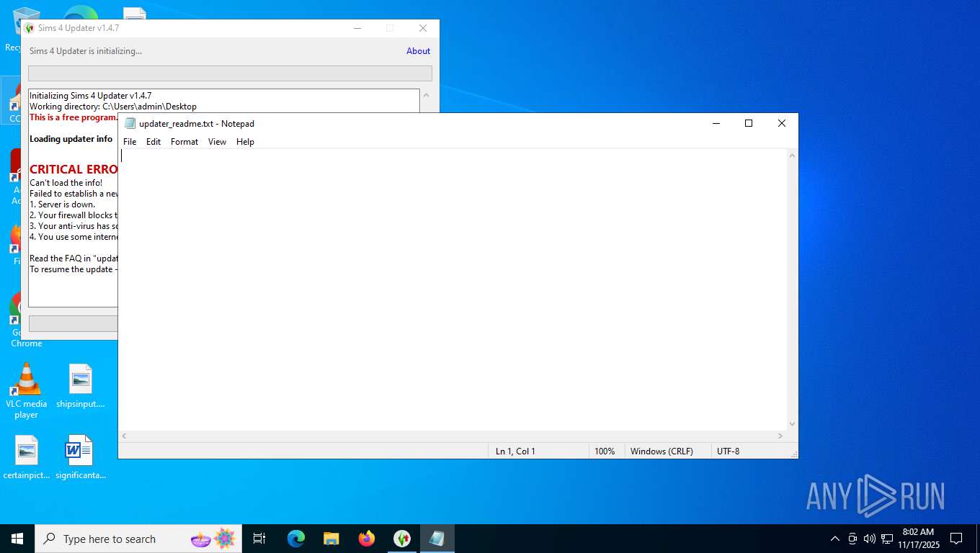Click the 100% zoom status bar entry
This screenshot has height=553, width=980.
coord(605,451)
